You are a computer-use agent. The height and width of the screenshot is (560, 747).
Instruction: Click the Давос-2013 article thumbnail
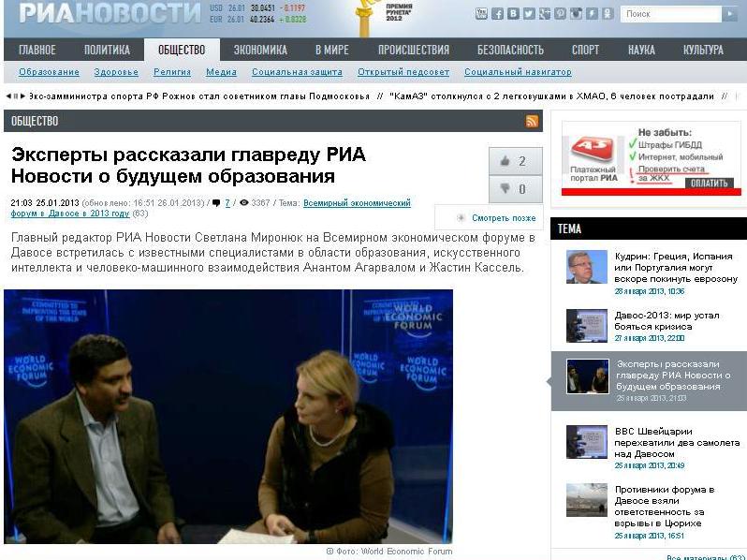coord(586,326)
